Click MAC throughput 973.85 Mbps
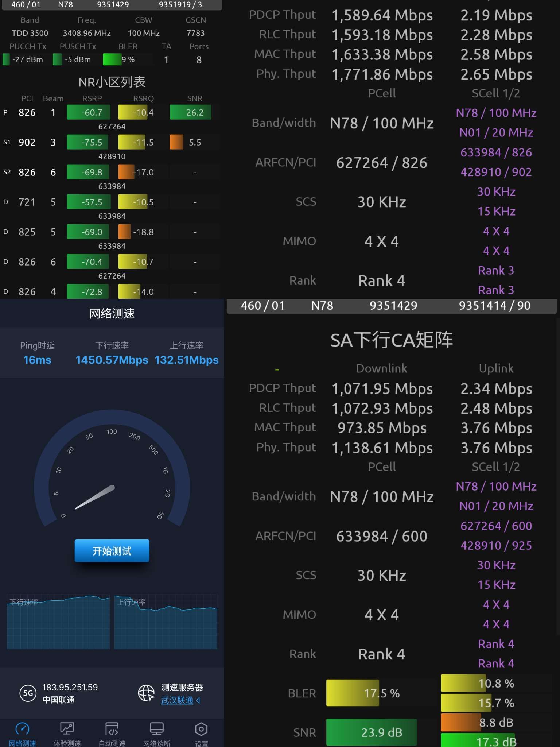The image size is (560, 747). click(382, 428)
